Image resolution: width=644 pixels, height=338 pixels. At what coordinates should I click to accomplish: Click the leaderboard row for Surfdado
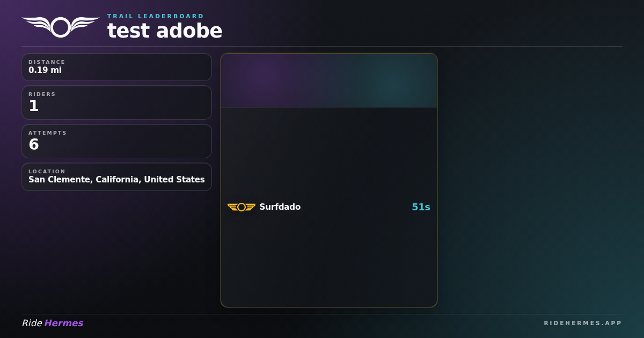tap(329, 207)
